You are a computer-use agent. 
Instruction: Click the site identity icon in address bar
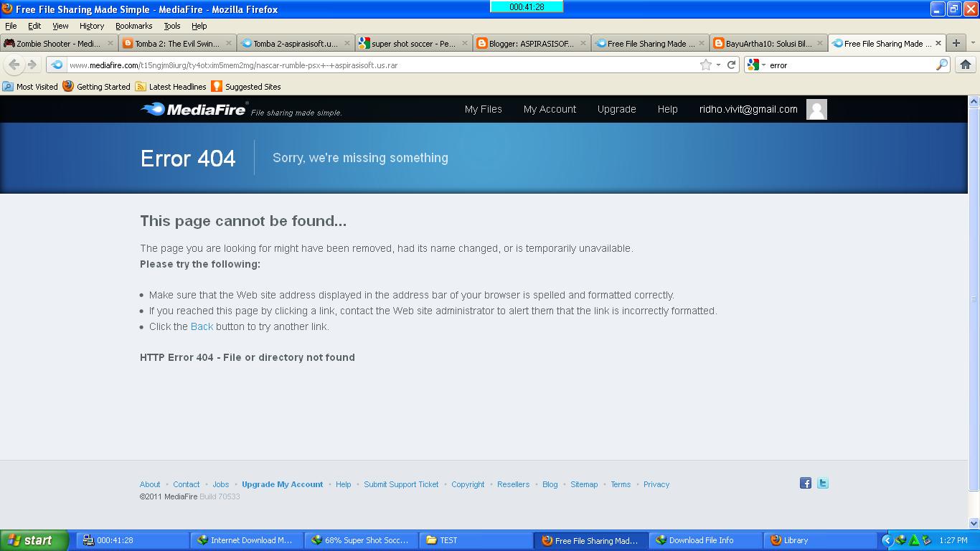(x=57, y=65)
